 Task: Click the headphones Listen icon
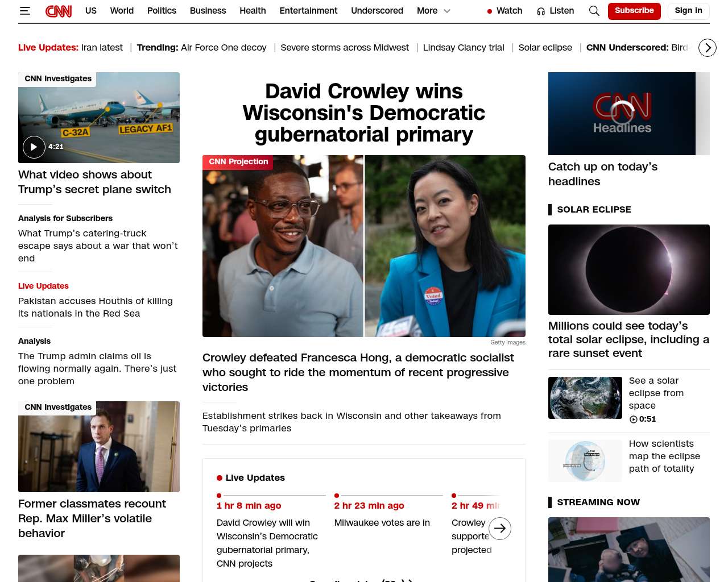[541, 11]
